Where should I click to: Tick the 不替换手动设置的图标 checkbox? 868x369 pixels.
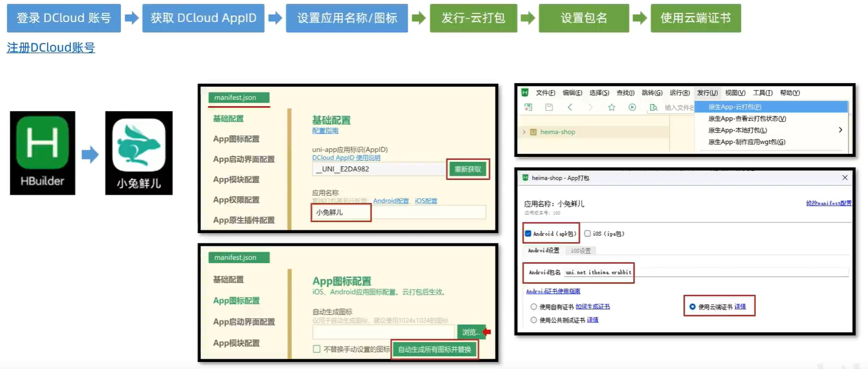(x=317, y=349)
